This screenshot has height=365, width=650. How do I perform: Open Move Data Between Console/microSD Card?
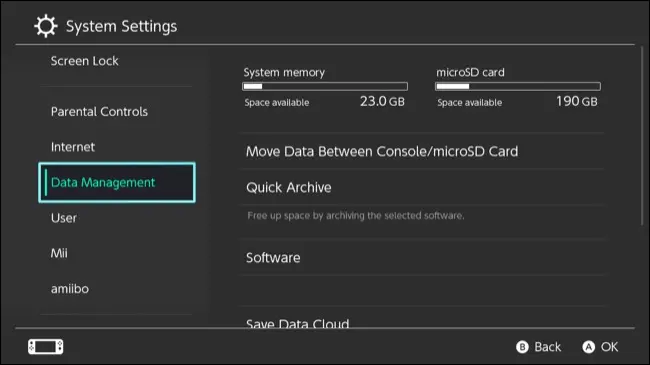(x=422, y=151)
